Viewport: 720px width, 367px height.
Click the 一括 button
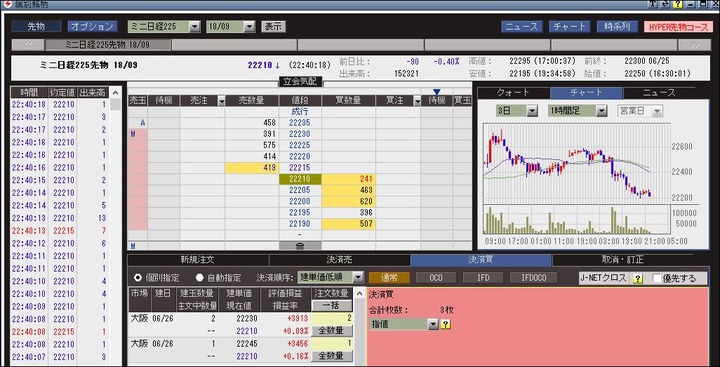coord(332,305)
